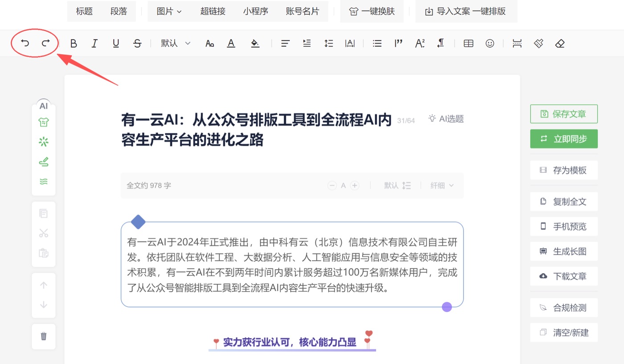Screen dimensions: 624x364
Task: Increase font size with the plus button
Action: pyautogui.click(x=355, y=185)
